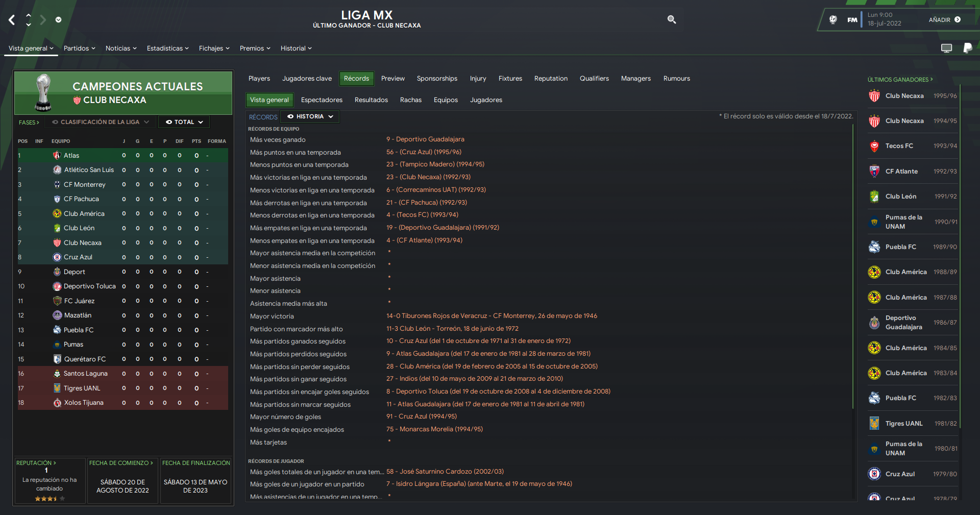Image resolution: width=980 pixels, height=515 pixels.
Task: Open the Vista general top menu
Action: 31,48
